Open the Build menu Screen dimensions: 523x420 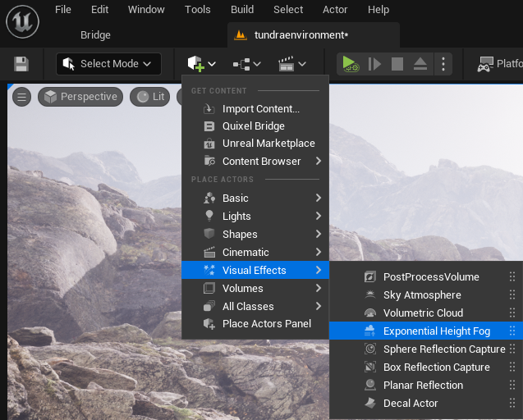pos(241,10)
